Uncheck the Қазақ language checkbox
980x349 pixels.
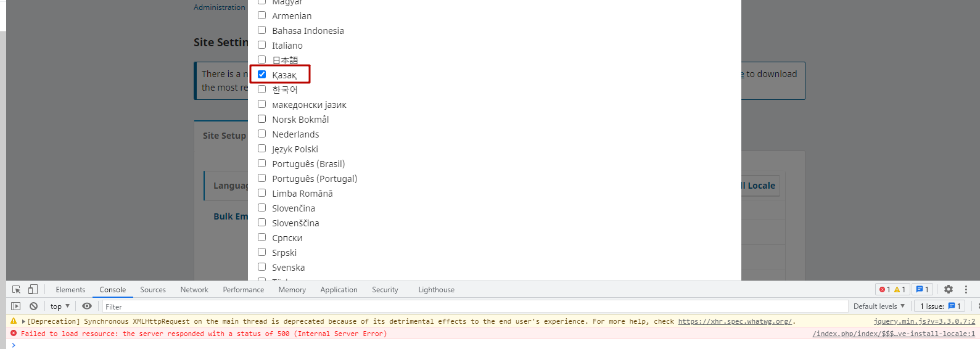click(x=262, y=75)
